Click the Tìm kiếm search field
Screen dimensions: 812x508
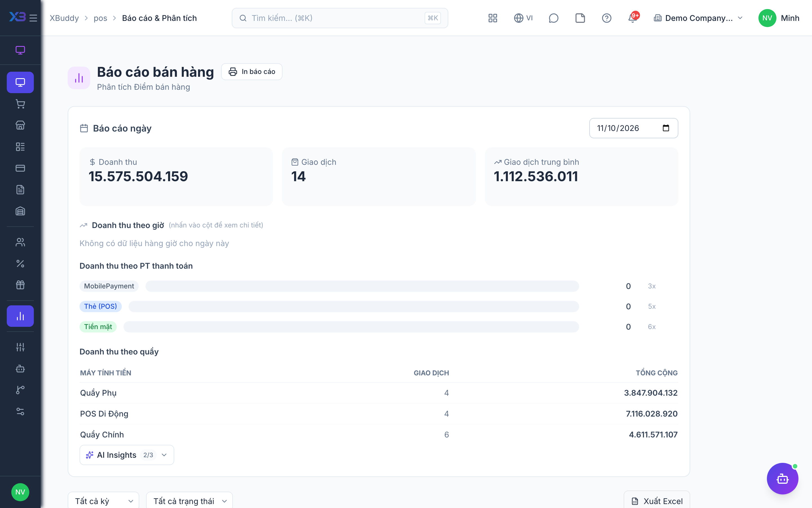pyautogui.click(x=340, y=18)
